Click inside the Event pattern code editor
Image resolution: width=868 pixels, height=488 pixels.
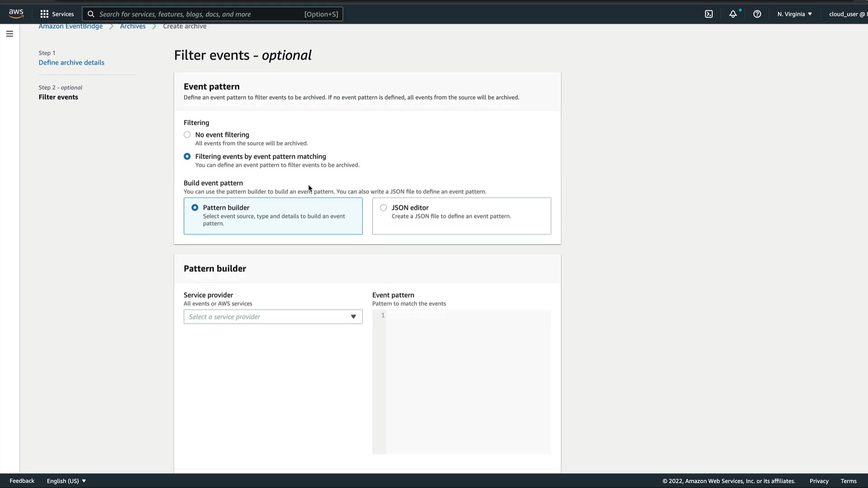[468, 381]
